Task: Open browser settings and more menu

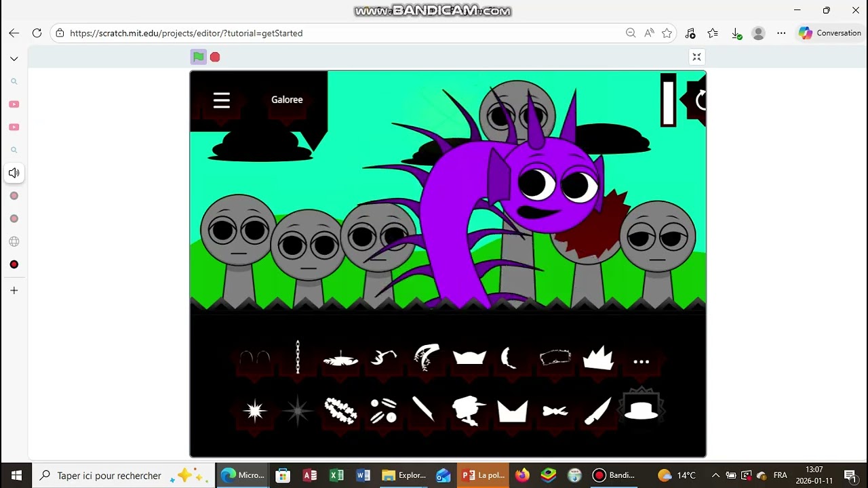Action: tap(781, 33)
